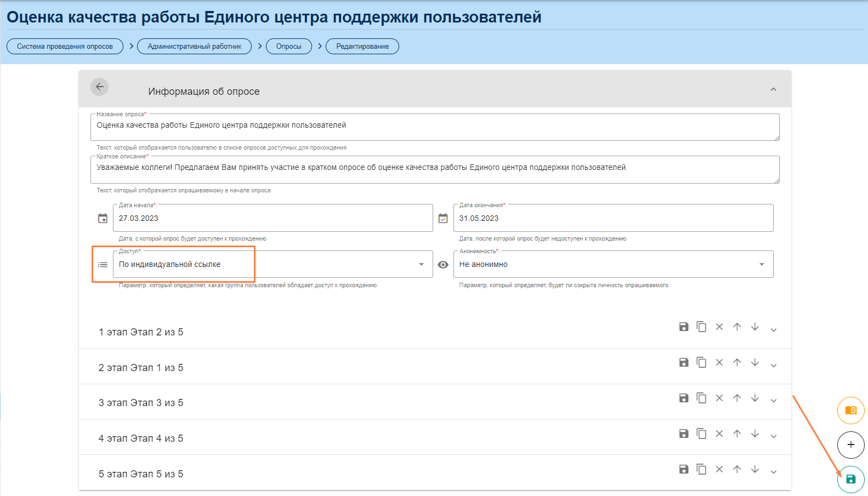The height and width of the screenshot is (496, 868).
Task: Move 5 этап stage down
Action: click(755, 469)
